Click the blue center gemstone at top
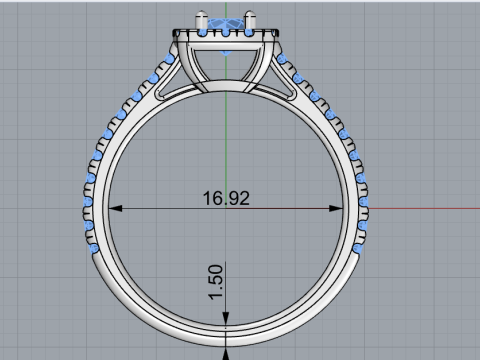The width and height of the screenshot is (480, 360). (x=226, y=24)
